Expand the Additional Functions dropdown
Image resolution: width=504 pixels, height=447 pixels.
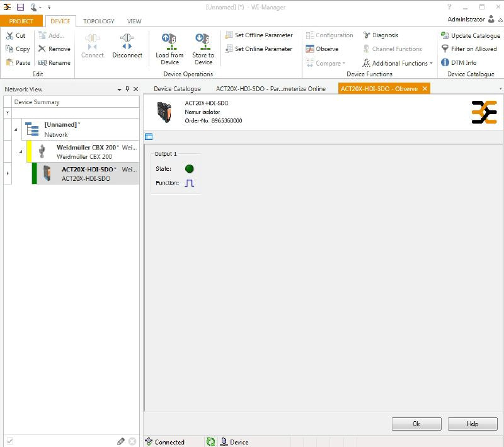point(431,64)
